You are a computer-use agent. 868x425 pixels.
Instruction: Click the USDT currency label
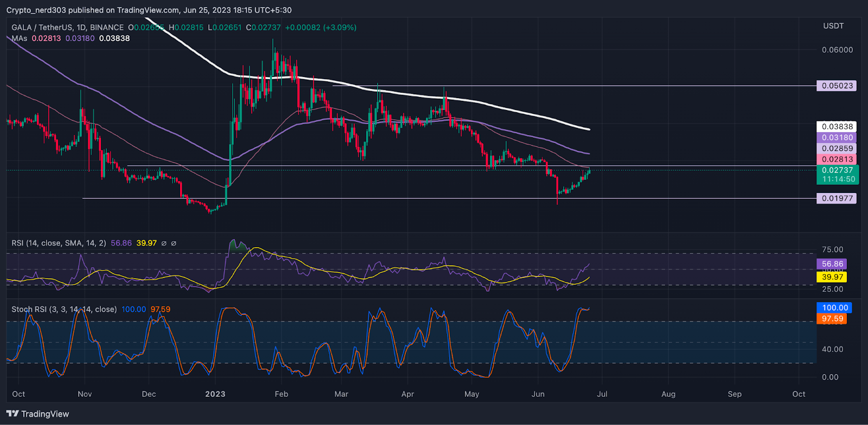pyautogui.click(x=834, y=26)
